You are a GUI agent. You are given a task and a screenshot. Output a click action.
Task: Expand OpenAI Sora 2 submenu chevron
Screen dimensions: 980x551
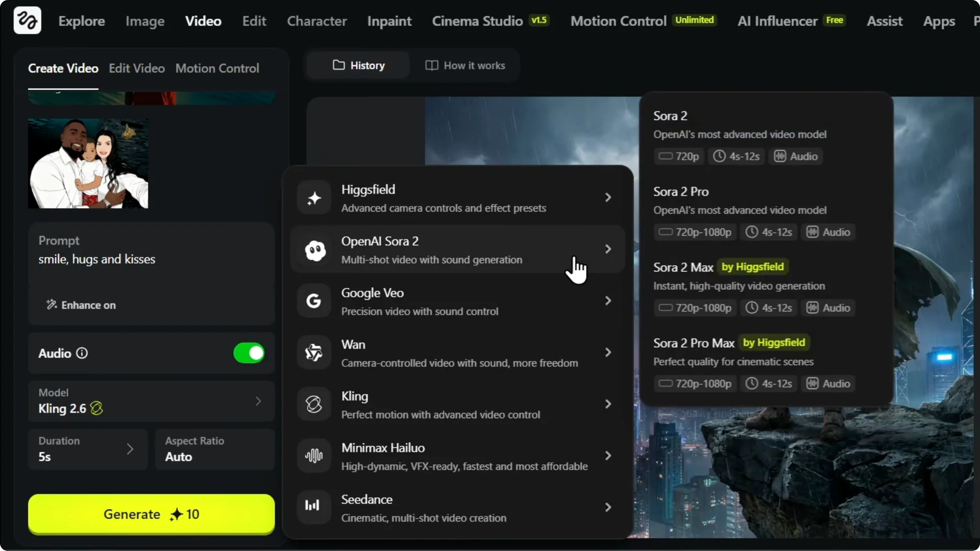point(608,249)
